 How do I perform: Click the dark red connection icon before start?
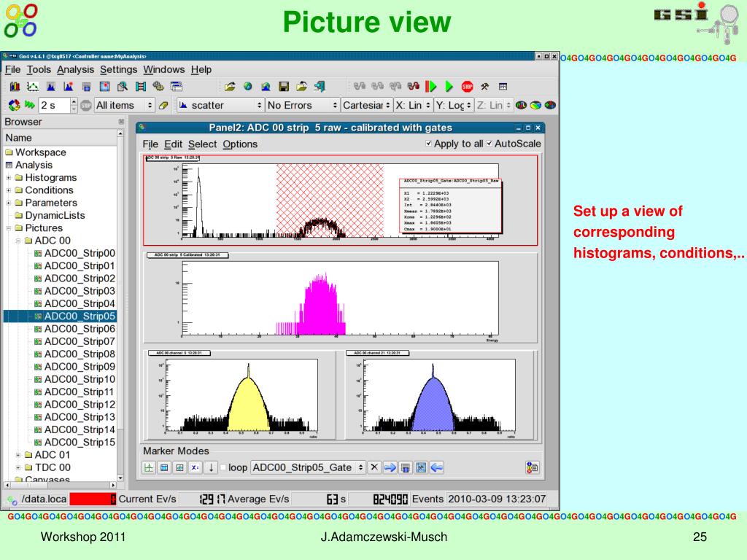point(413,87)
